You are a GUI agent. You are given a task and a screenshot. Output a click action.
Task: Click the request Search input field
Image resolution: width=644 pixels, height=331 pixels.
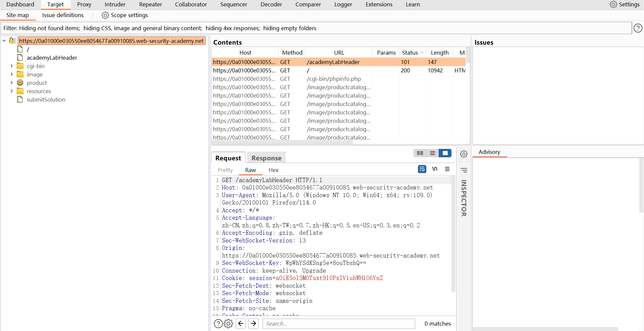tap(339, 324)
